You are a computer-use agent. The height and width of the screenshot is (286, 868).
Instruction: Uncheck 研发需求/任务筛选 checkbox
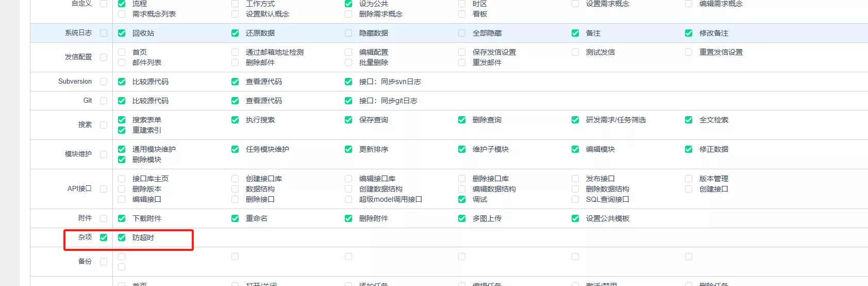click(x=575, y=120)
